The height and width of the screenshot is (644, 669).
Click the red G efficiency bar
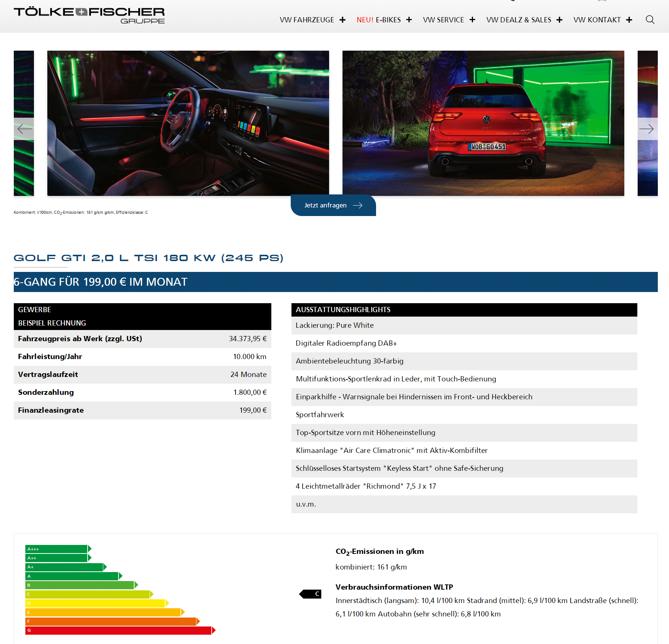tap(120, 630)
